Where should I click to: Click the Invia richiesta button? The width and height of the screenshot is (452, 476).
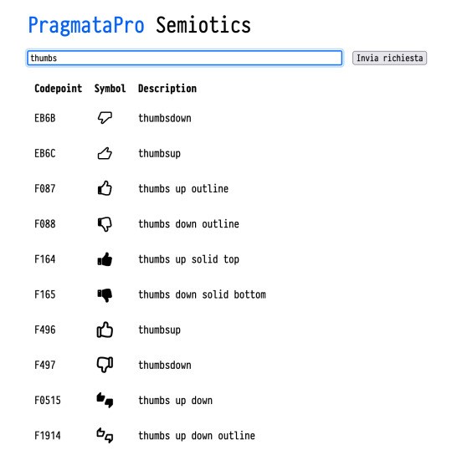[x=389, y=58]
